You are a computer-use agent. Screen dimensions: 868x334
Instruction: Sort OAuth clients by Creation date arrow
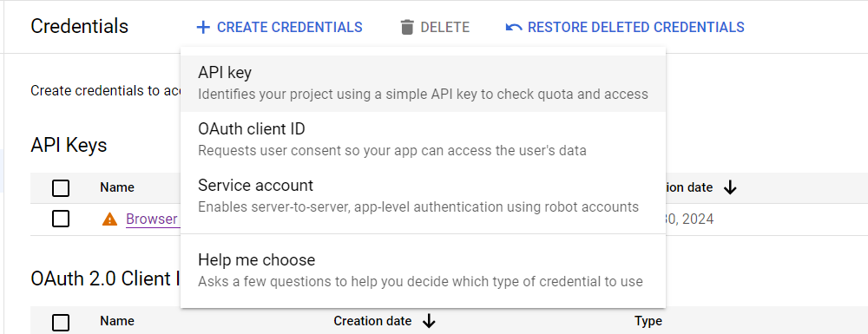click(429, 321)
